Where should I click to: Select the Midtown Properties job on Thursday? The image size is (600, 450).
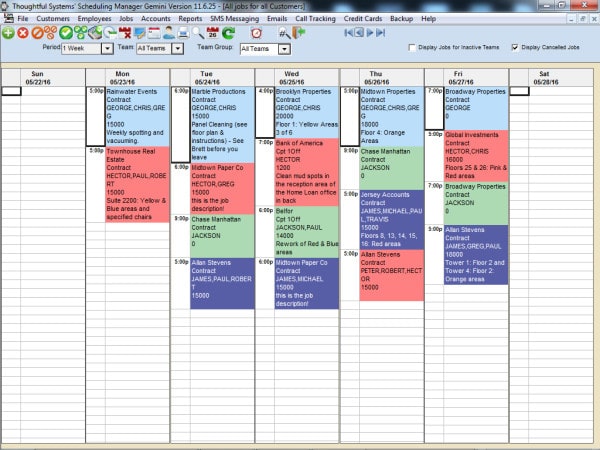[391, 116]
